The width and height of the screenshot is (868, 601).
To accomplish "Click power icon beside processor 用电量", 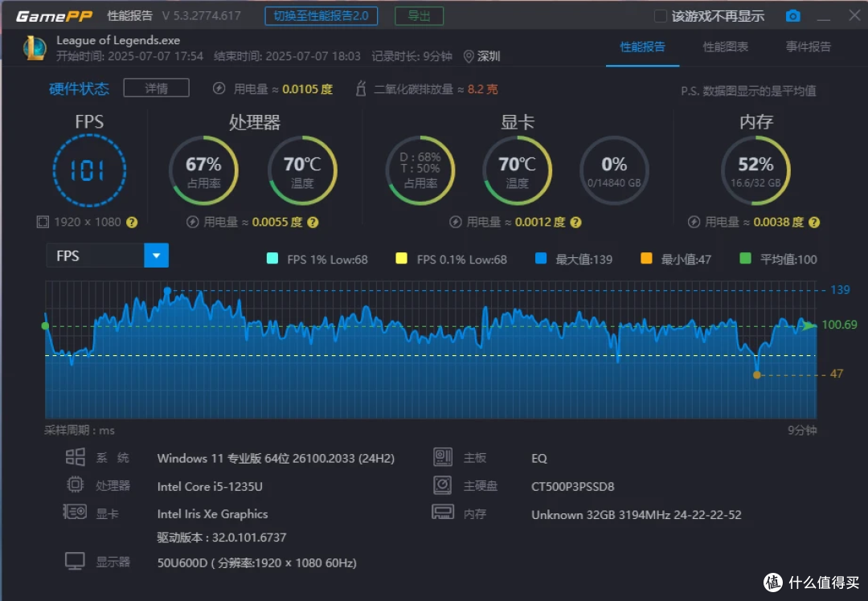I will 193,222.
